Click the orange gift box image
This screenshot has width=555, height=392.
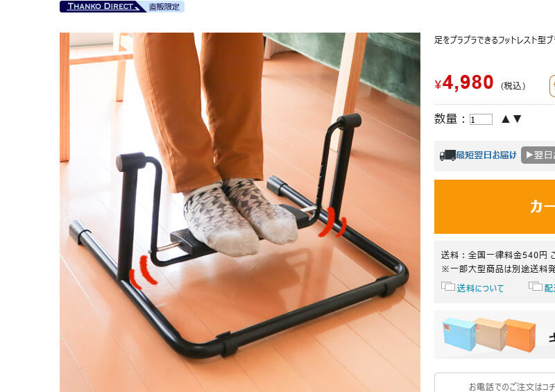[x=521, y=335]
